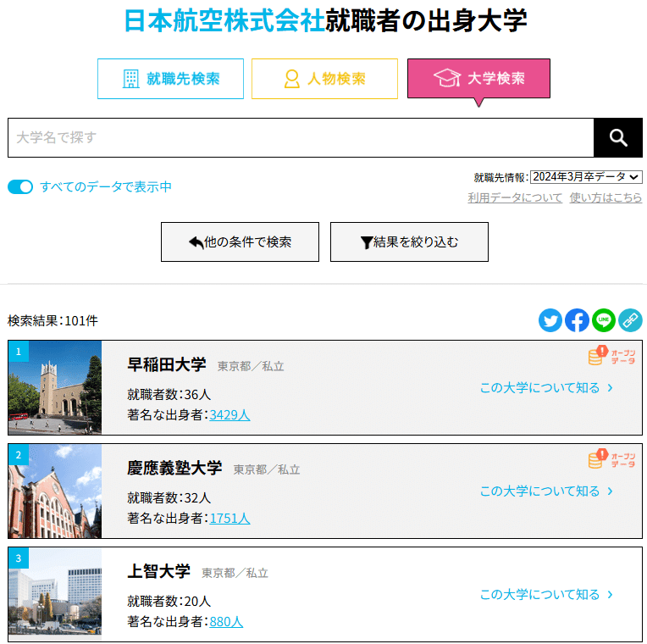Click graduation cap icon in 大学検索 tab
This screenshot has height=644, width=647.
pyautogui.click(x=447, y=78)
